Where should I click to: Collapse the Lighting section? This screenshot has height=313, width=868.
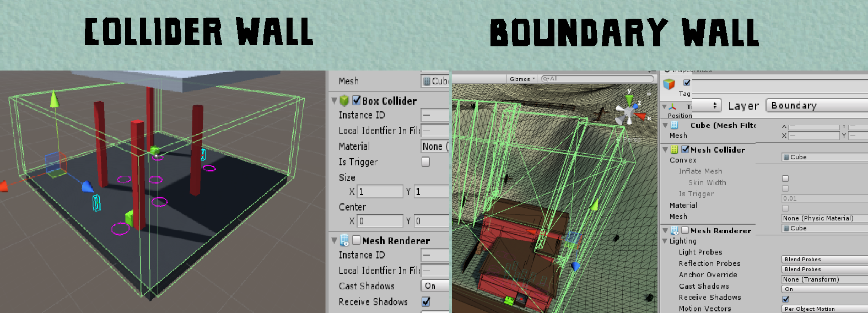[665, 241]
